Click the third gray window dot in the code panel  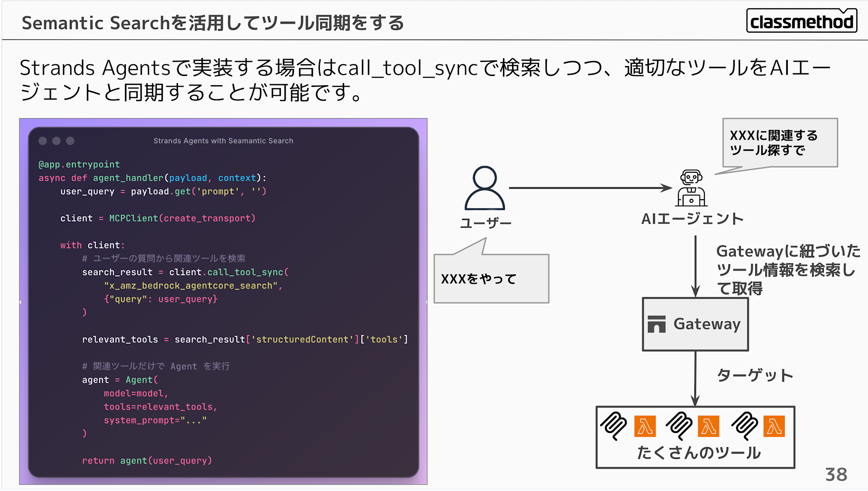[70, 141]
